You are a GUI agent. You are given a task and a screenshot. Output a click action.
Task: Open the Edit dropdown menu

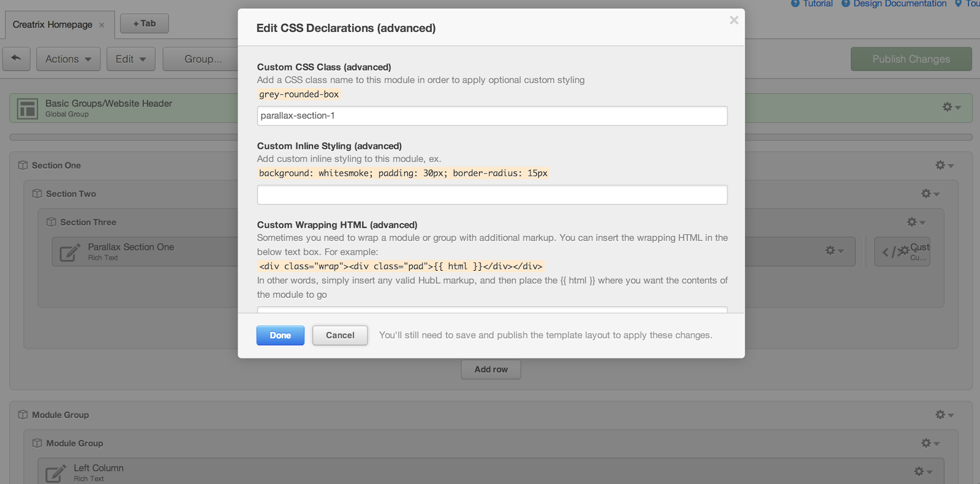pyautogui.click(x=130, y=59)
